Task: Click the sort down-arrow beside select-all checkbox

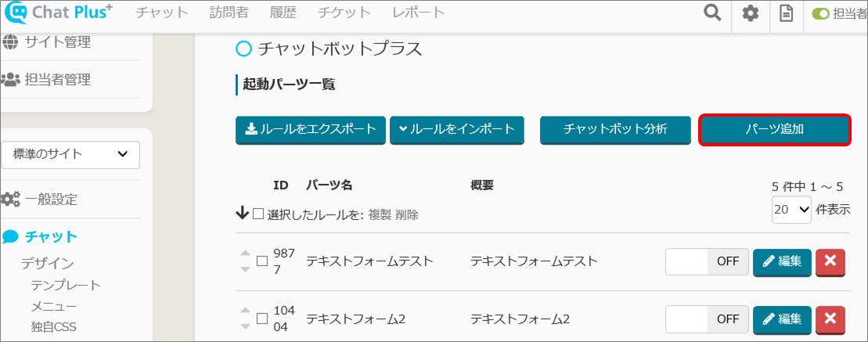Action: tap(243, 214)
